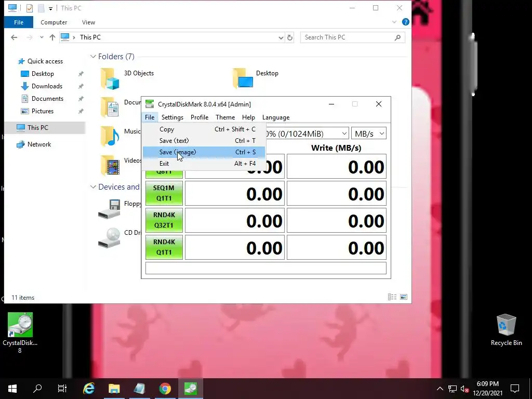Run the RND4K Q1T1 benchmark

click(x=164, y=247)
